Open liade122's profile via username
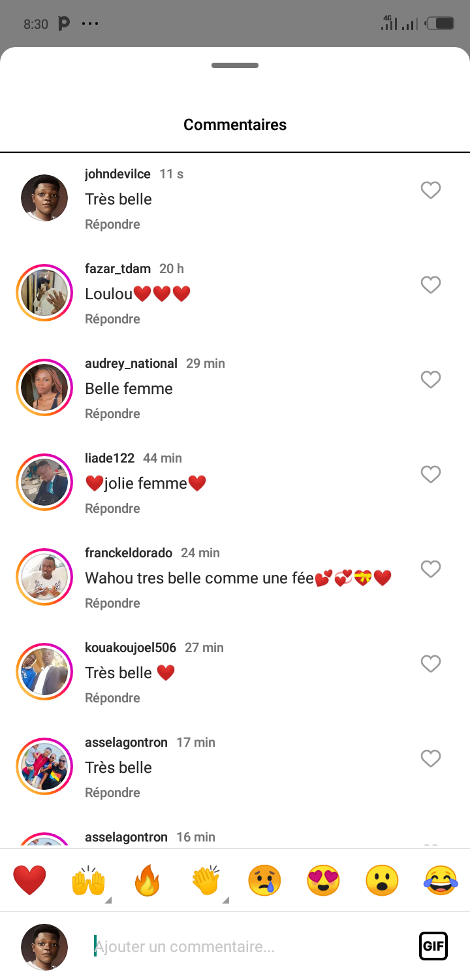The image size is (470, 980). click(110, 458)
